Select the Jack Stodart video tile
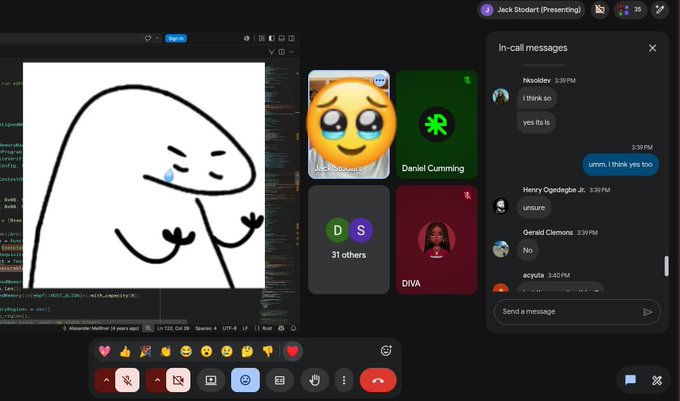 pyautogui.click(x=349, y=124)
